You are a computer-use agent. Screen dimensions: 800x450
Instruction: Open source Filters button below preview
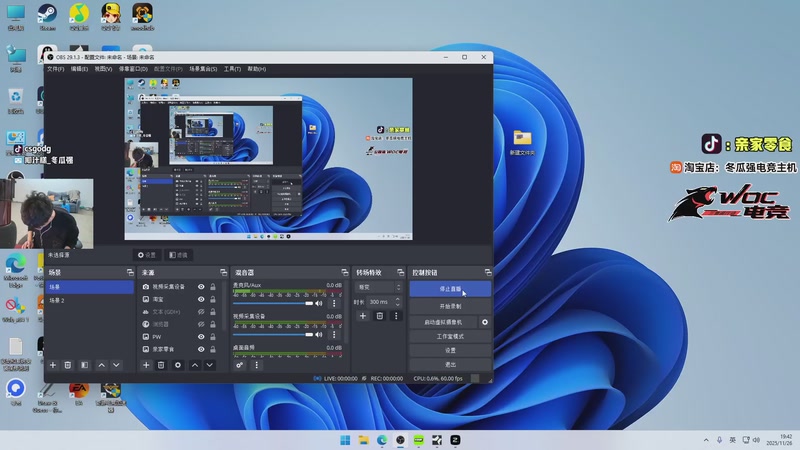click(179, 255)
